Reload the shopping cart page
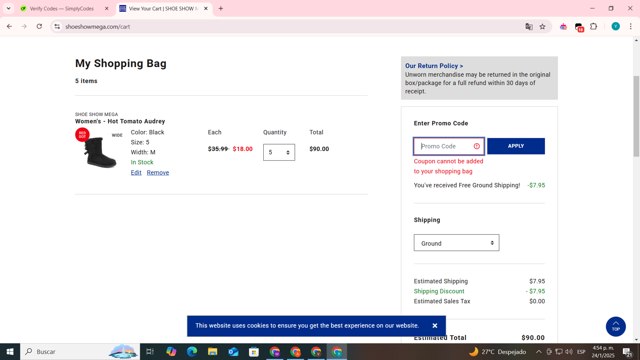Image resolution: width=640 pixels, height=360 pixels. click(39, 27)
